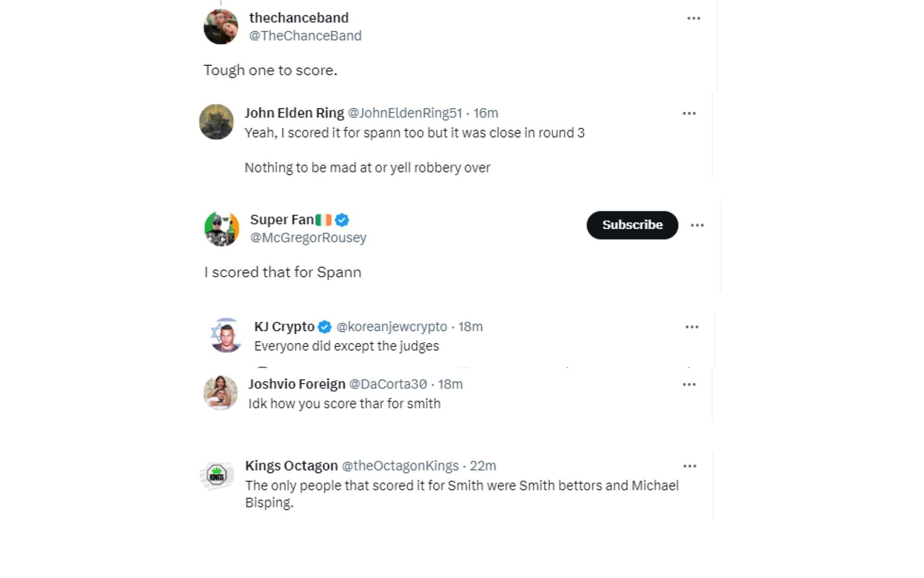Open Super Fan's profile avatar
The image size is (924, 578).
[x=222, y=229]
